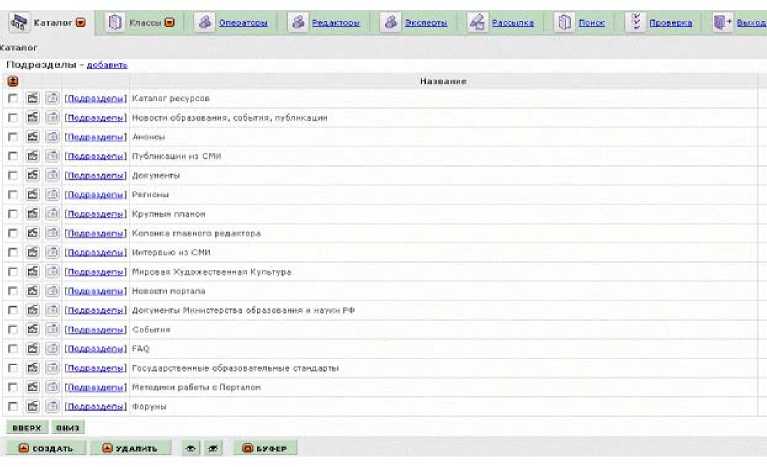This screenshot has width=767, height=467.
Task: Click the properties icon for Публикации из СМИ
Action: pos(52,156)
